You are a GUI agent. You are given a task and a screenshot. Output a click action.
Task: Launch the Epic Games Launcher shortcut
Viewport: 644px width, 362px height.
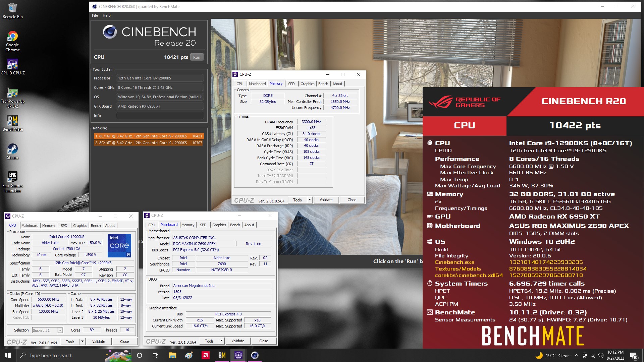[12, 182]
